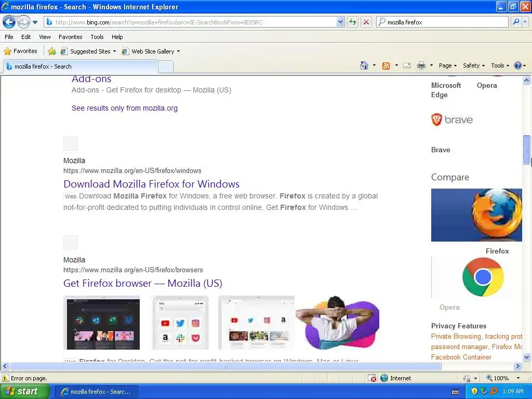Click the horizontal scrollbar left arrow
The width and height of the screenshot is (532, 399).
tap(5, 366)
